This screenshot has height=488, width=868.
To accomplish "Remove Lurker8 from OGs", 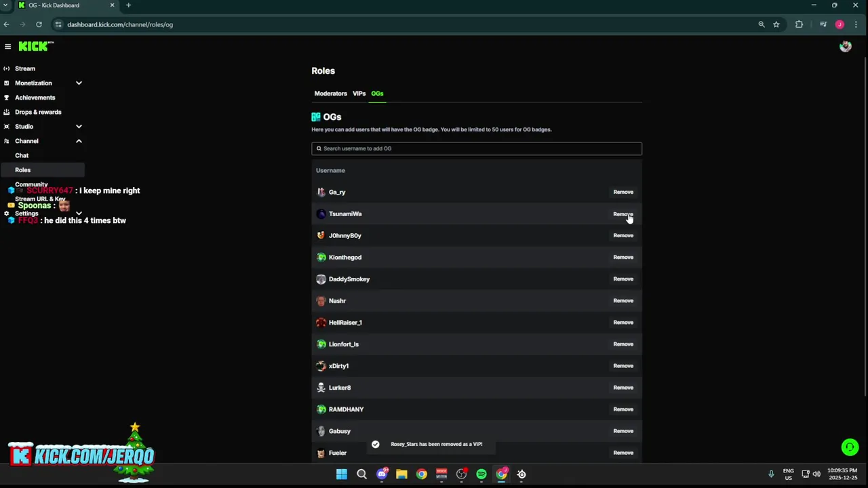I will tap(623, 388).
